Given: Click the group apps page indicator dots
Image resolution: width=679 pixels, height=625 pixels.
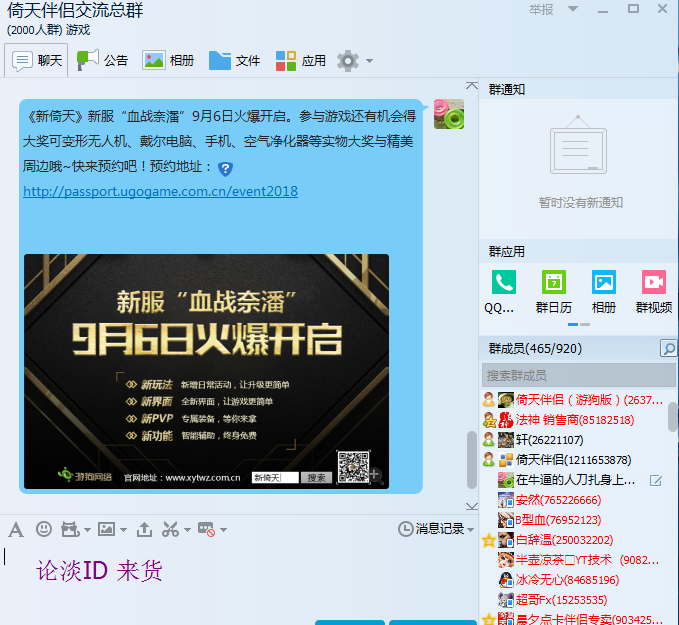Looking at the screenshot, I should coord(579,324).
